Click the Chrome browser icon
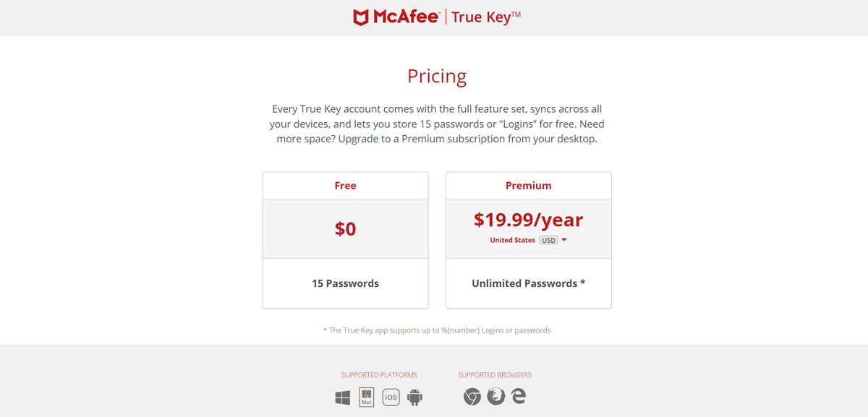The width and height of the screenshot is (868, 417). pyautogui.click(x=472, y=397)
